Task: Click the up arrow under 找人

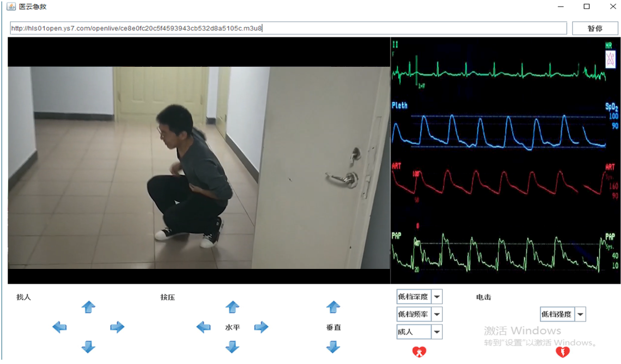Action: (88, 307)
